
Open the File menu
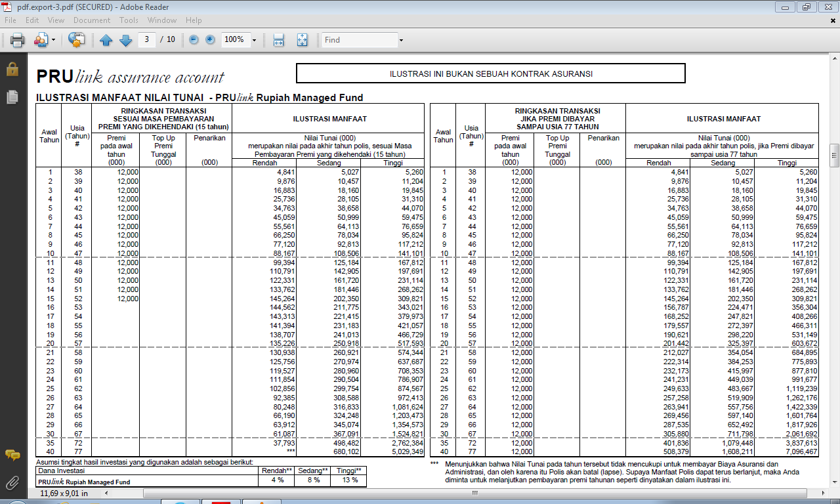click(x=10, y=20)
